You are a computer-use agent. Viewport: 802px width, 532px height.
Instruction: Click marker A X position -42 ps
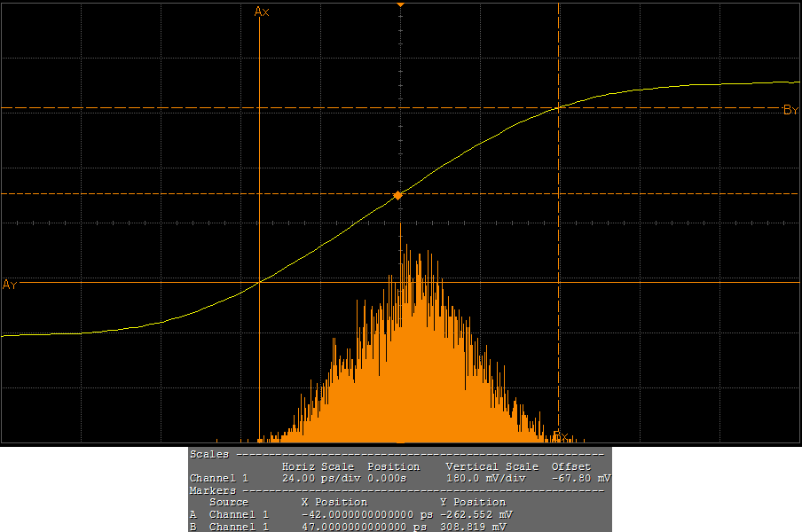click(x=366, y=514)
